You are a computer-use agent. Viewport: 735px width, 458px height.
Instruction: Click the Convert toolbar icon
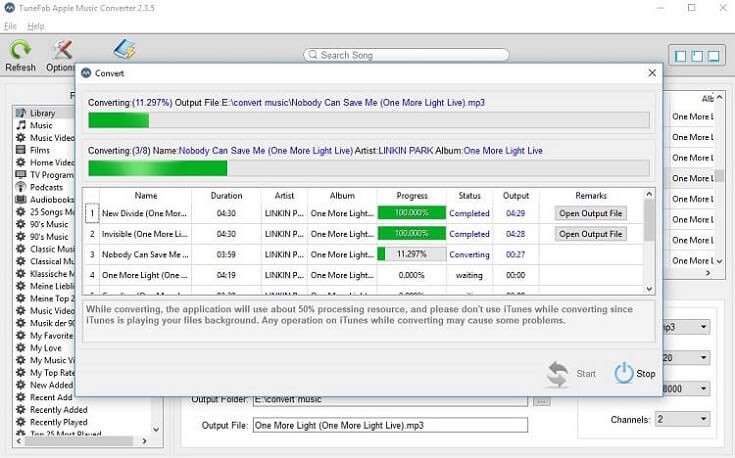tap(124, 50)
